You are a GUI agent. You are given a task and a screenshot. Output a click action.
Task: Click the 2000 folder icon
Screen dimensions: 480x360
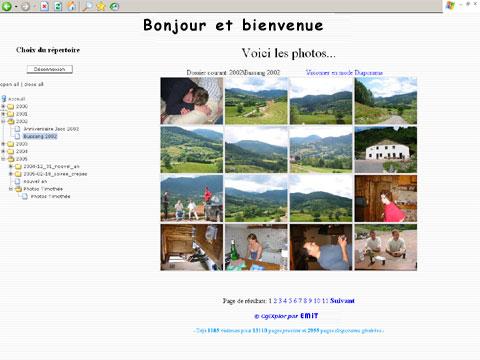[11, 106]
